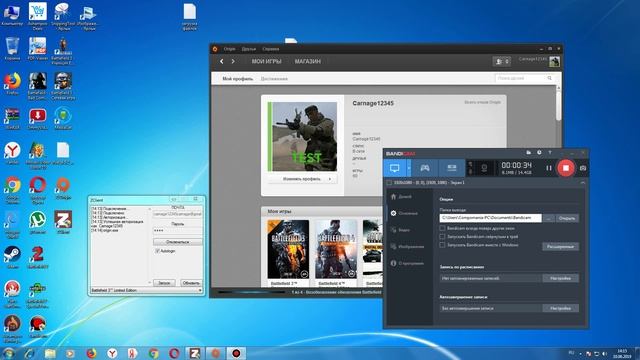Select the Battlefield 4 game cover
This screenshot has height=360, width=640.
pos(336,249)
